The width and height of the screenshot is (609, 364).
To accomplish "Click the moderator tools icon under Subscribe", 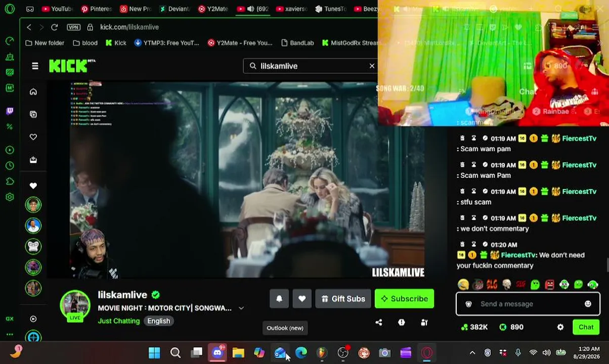I will 424,323.
